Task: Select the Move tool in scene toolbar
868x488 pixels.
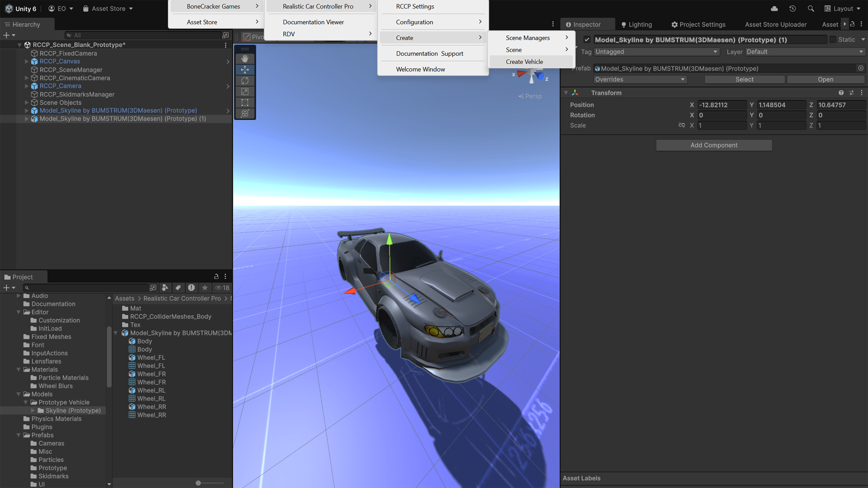Action: 245,70
